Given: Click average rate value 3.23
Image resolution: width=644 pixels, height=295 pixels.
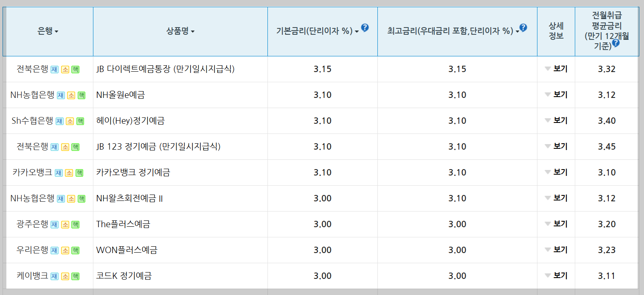Looking at the screenshot, I should [607, 250].
